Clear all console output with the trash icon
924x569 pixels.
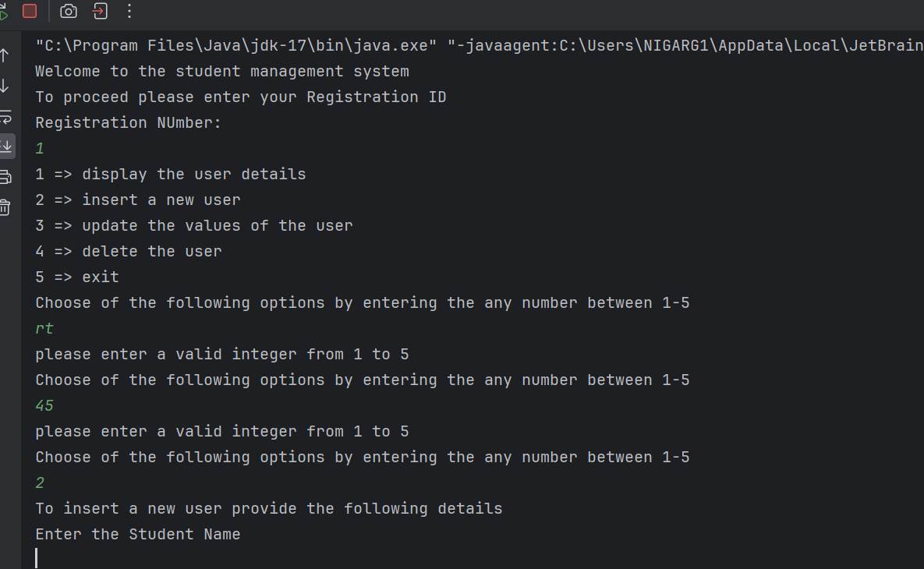point(9,204)
